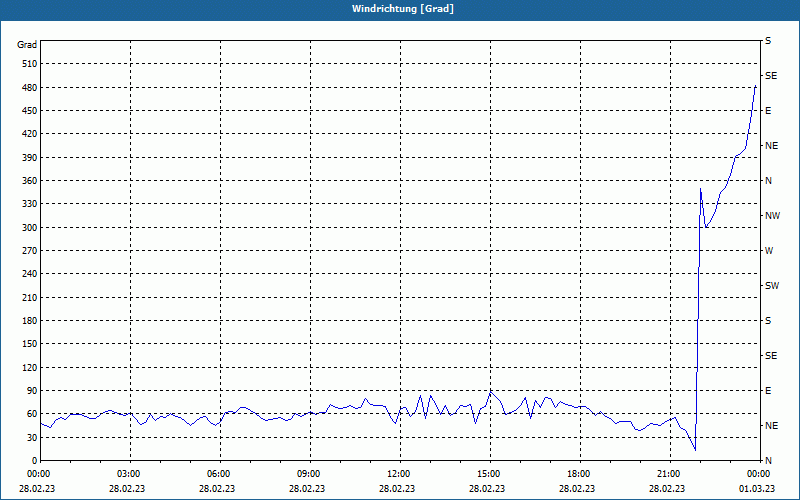Screen dimensions: 800x500
Task: Click the 510 y-axis value
Action: click(x=30, y=64)
